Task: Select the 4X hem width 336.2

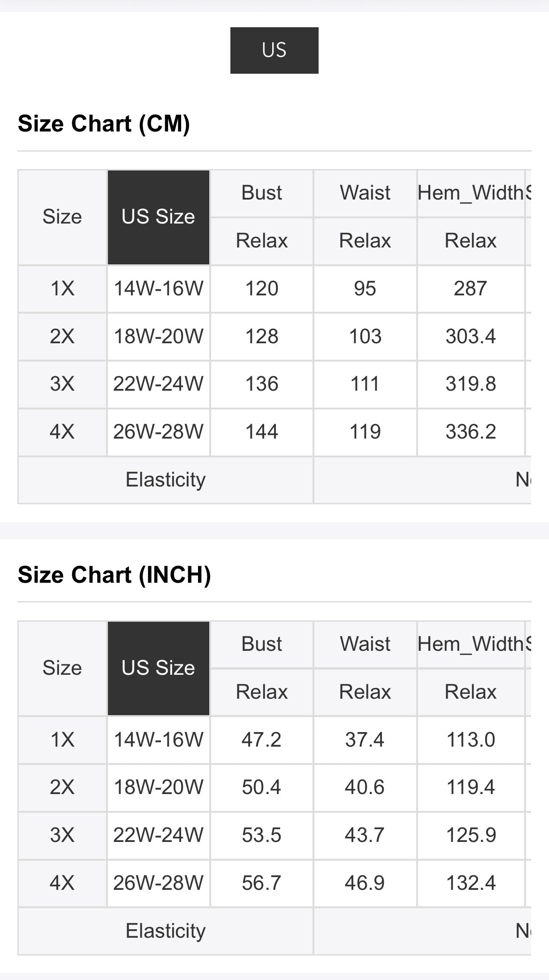Action: coord(470,432)
